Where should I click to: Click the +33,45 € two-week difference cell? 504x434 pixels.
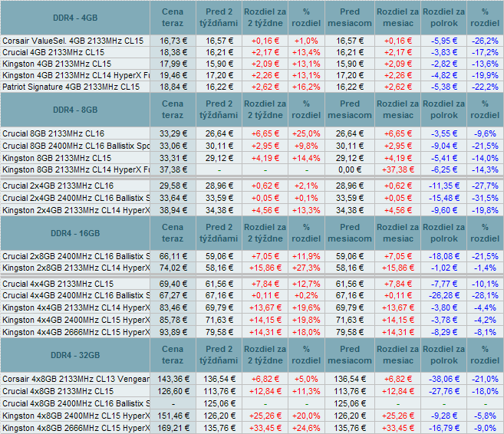click(x=265, y=428)
